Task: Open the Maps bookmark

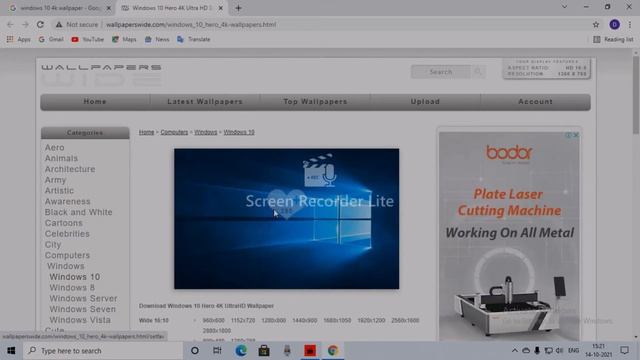Action: pyautogui.click(x=124, y=39)
